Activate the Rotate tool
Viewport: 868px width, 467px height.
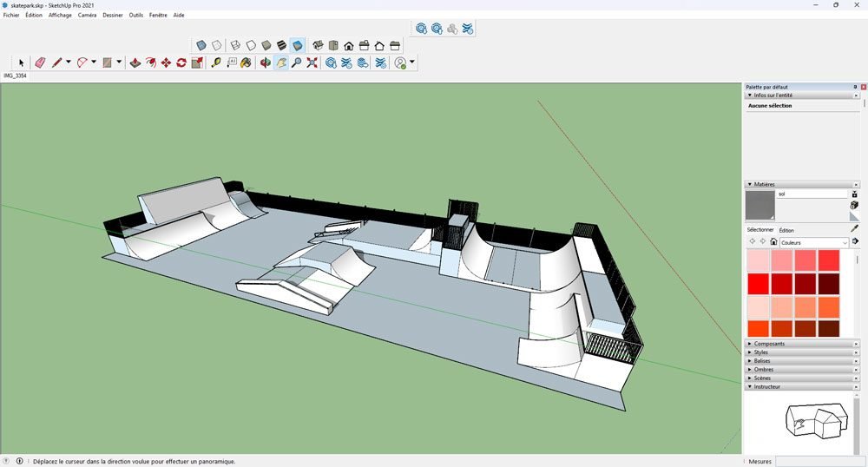pos(181,62)
